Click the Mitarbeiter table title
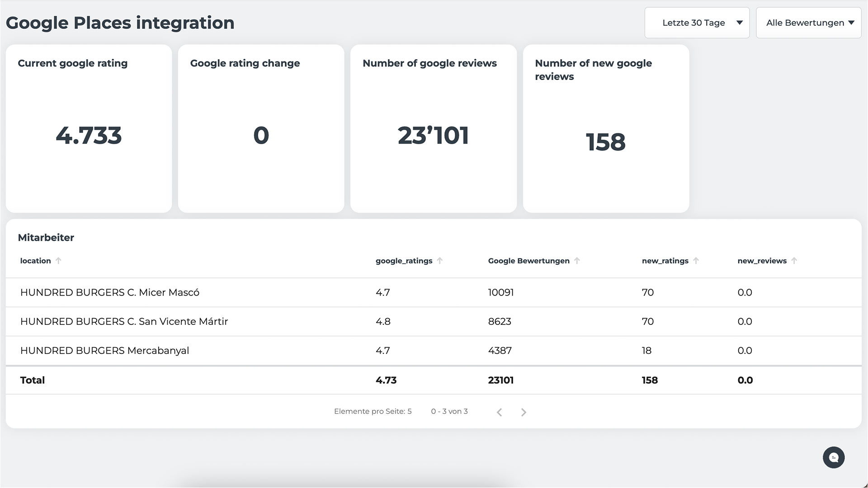Viewport: 868px width, 488px height. point(46,238)
